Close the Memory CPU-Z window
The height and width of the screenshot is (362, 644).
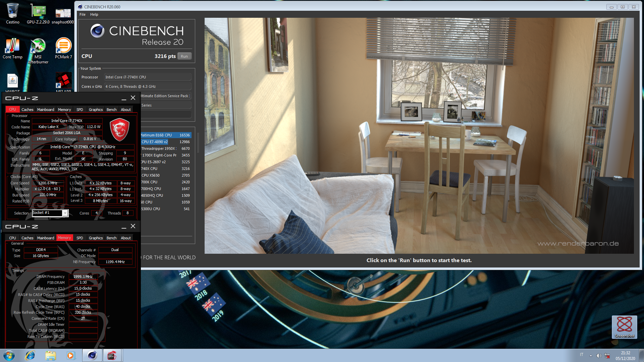133,226
